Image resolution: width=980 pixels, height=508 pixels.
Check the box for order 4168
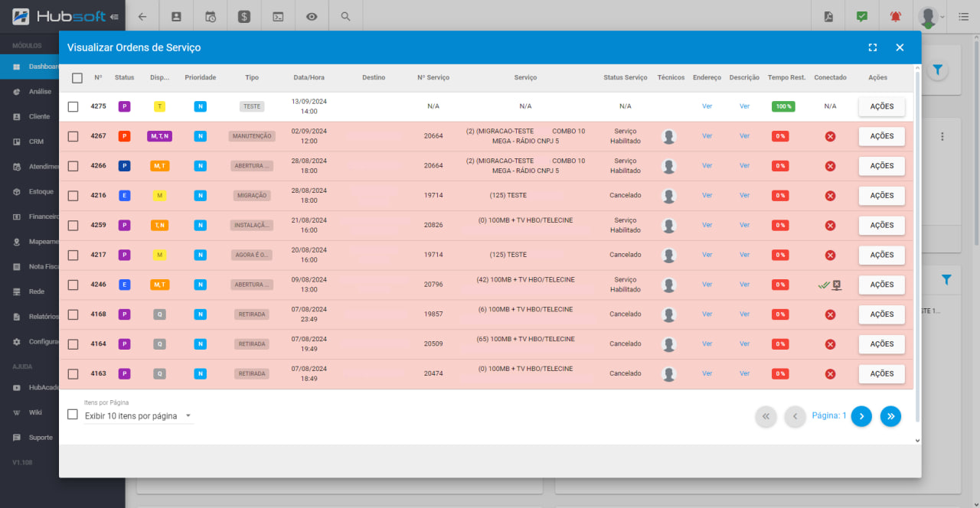(x=73, y=314)
